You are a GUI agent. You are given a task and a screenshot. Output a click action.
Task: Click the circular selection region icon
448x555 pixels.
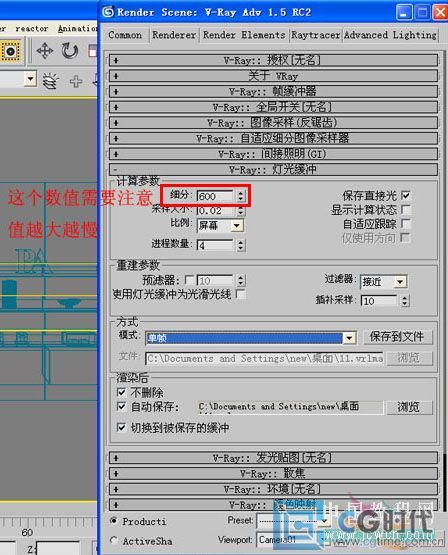click(x=11, y=51)
